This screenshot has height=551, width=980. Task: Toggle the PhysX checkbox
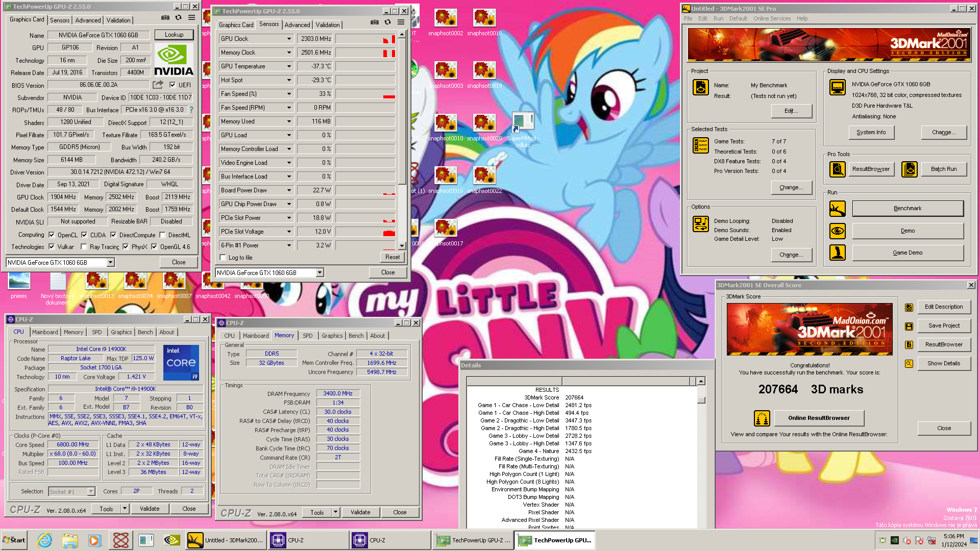(x=126, y=247)
